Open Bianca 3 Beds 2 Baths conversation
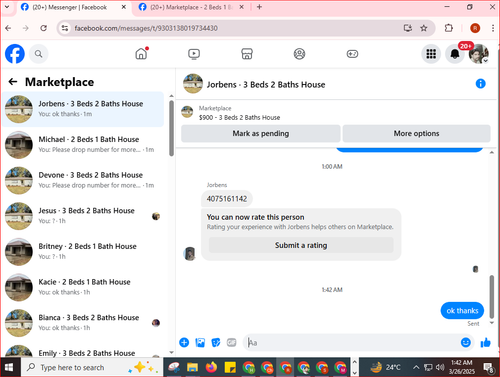Screen dimensions: 500x377 (x=83, y=323)
